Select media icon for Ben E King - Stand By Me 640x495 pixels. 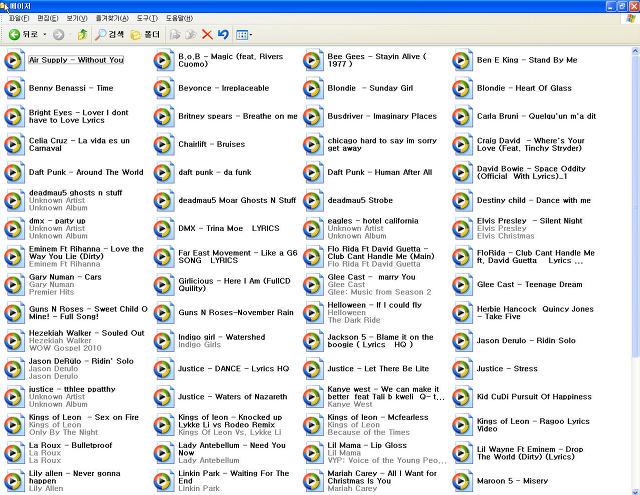463,60
